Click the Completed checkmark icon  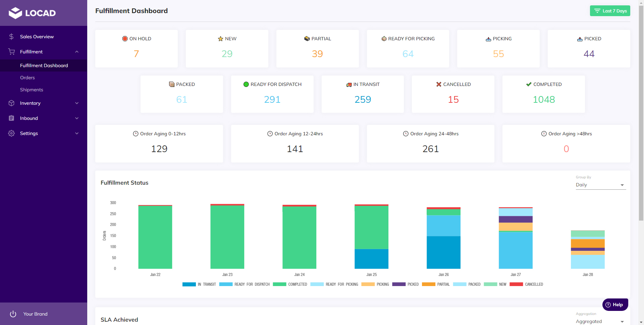tap(529, 84)
